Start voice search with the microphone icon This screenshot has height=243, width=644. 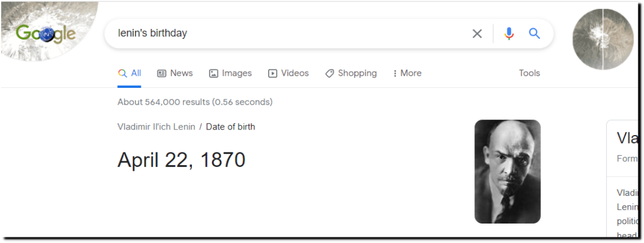509,34
